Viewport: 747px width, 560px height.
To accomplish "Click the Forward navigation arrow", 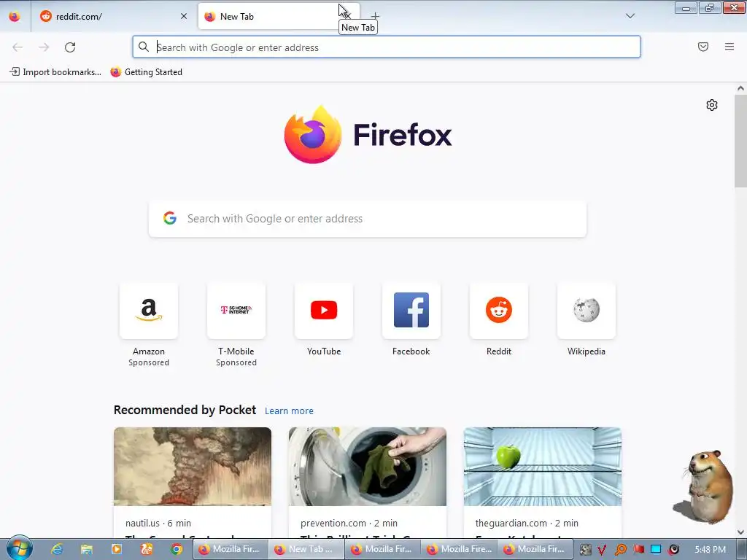I will coord(44,47).
